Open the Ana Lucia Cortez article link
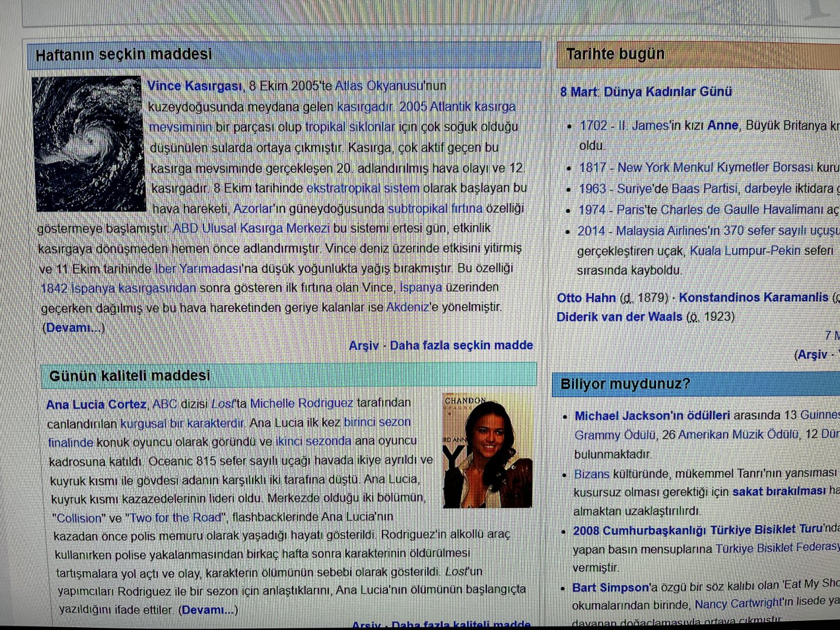Image resolution: width=840 pixels, height=630 pixels. (x=96, y=404)
